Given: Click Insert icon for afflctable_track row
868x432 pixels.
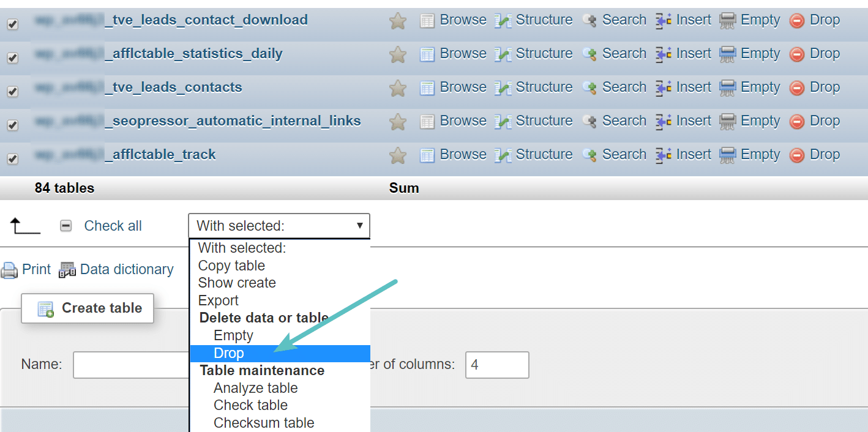Looking at the screenshot, I should click(x=664, y=155).
